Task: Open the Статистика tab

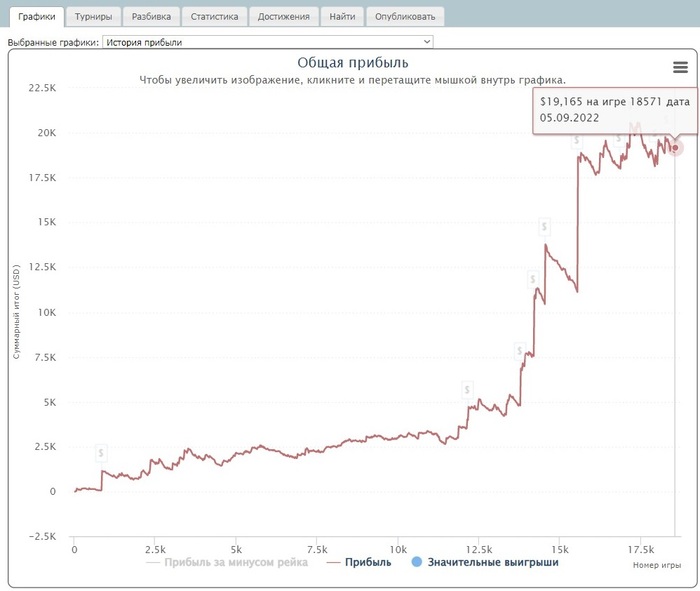Action: tap(214, 17)
